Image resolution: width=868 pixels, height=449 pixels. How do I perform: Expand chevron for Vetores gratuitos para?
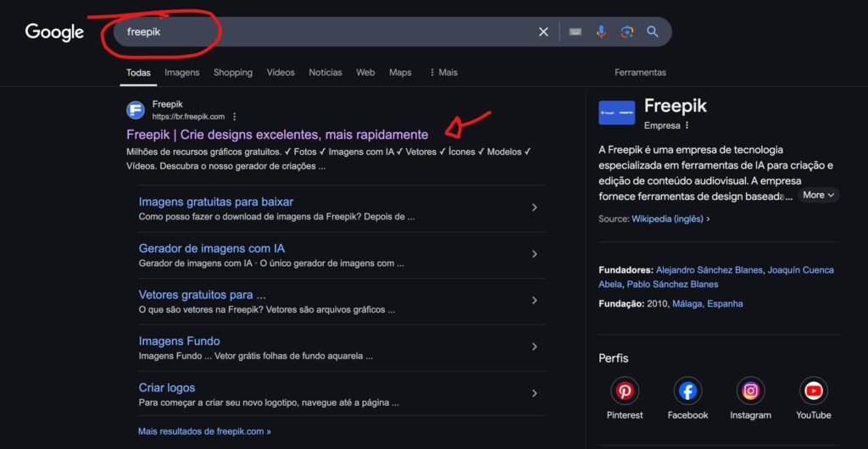pos(534,300)
